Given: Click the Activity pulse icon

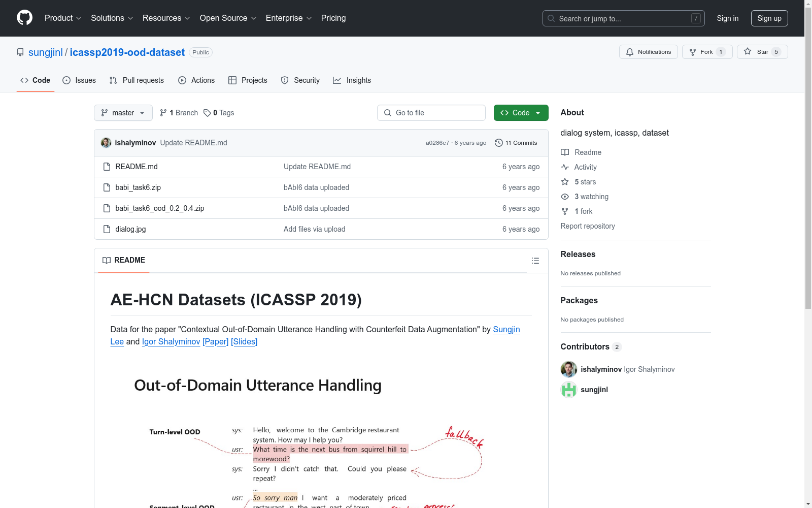Looking at the screenshot, I should pos(565,167).
